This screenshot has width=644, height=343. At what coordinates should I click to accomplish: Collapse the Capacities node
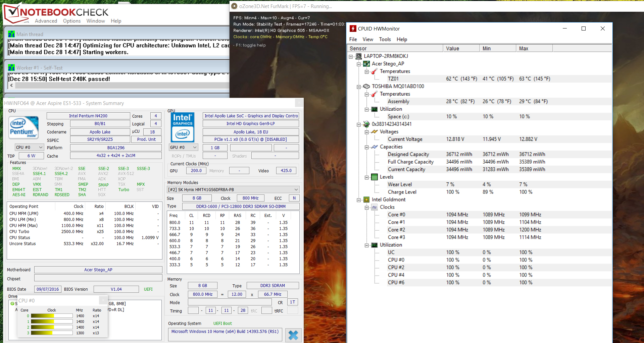click(367, 147)
